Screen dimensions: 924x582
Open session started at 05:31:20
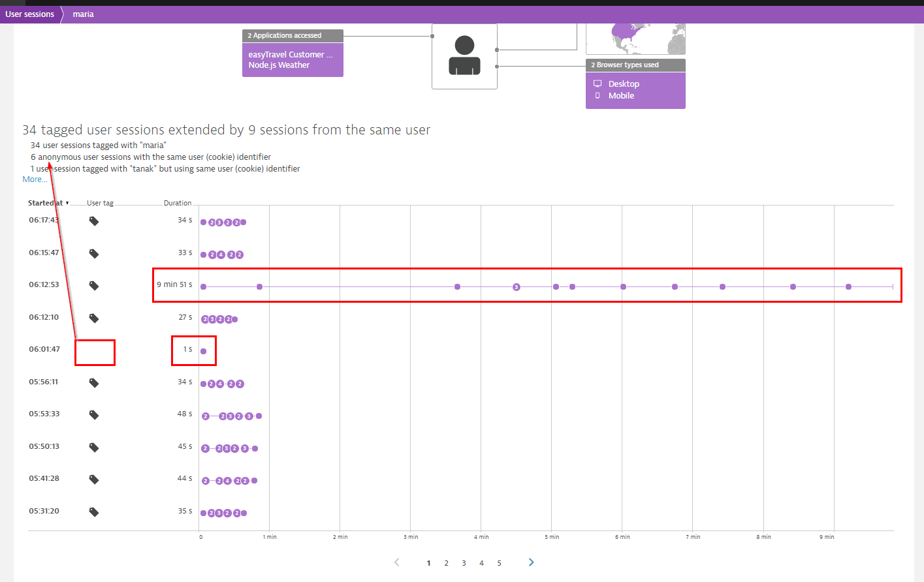pos(44,511)
